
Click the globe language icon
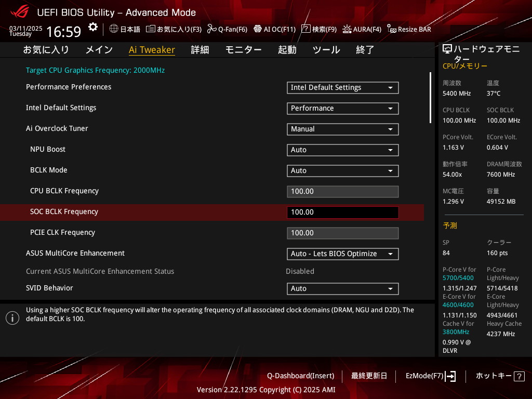click(x=114, y=29)
